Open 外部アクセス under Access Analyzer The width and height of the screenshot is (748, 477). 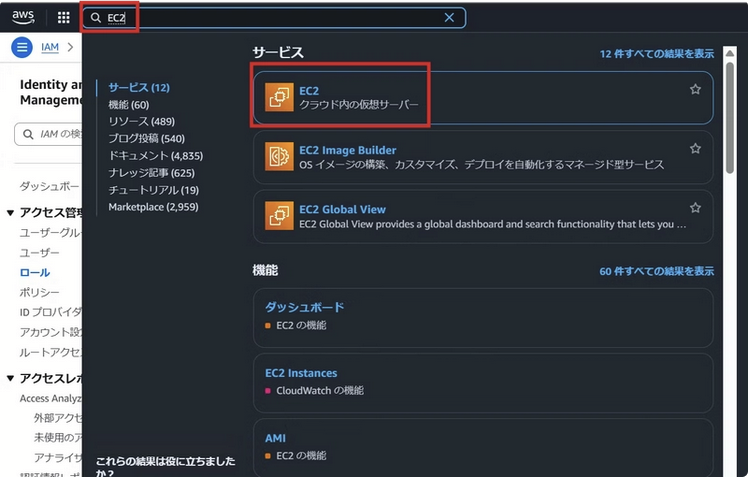tap(58, 418)
